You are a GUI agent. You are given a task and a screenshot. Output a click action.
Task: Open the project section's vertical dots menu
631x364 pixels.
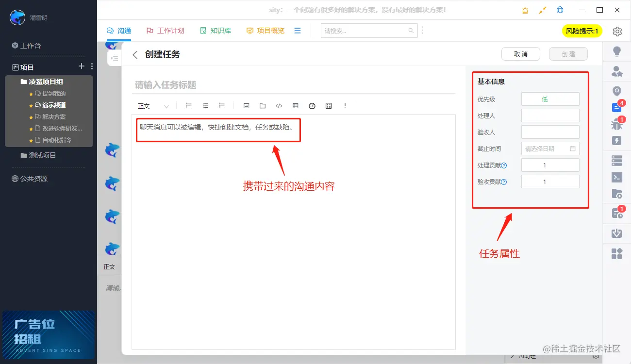pyautogui.click(x=92, y=66)
